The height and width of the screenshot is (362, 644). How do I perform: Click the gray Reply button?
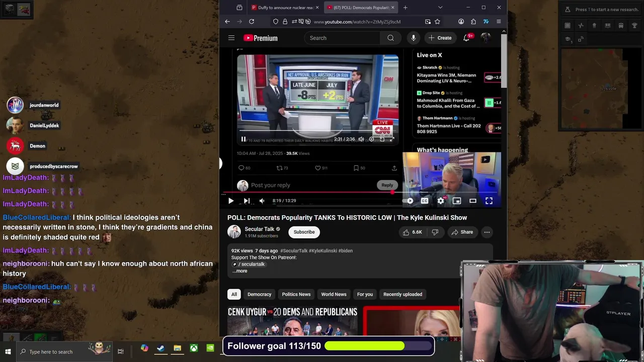coord(387,185)
